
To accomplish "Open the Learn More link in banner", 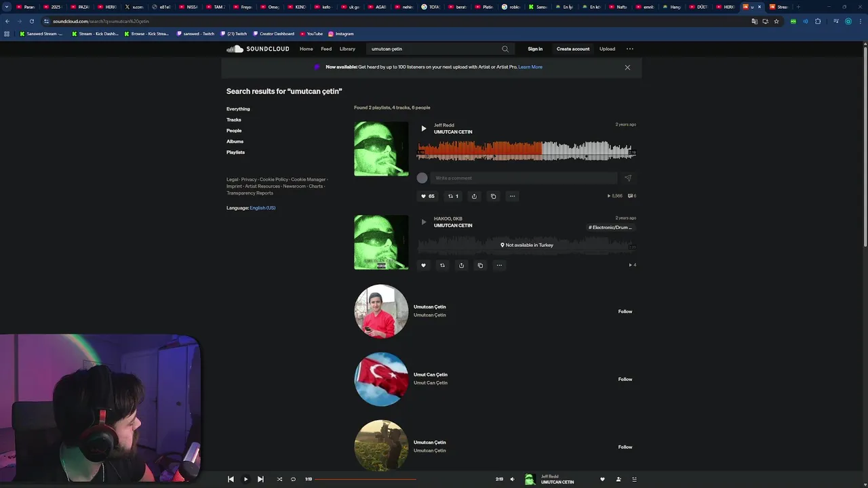I will 530,67.
